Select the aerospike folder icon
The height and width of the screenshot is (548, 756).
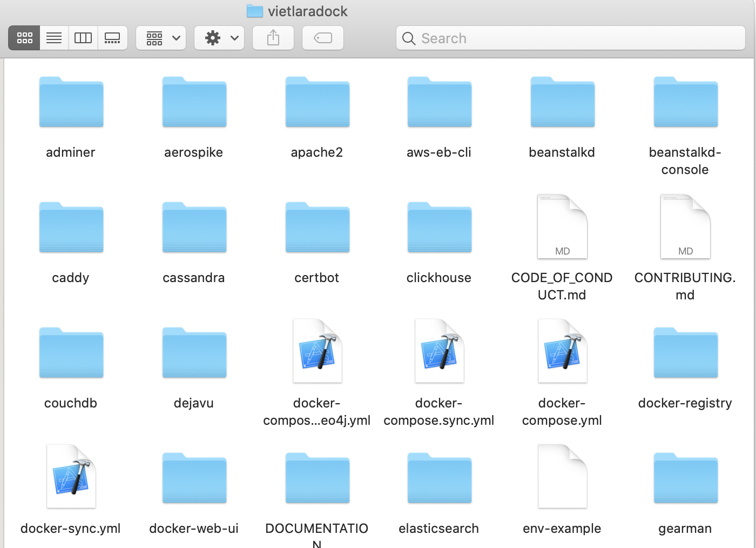point(194,102)
